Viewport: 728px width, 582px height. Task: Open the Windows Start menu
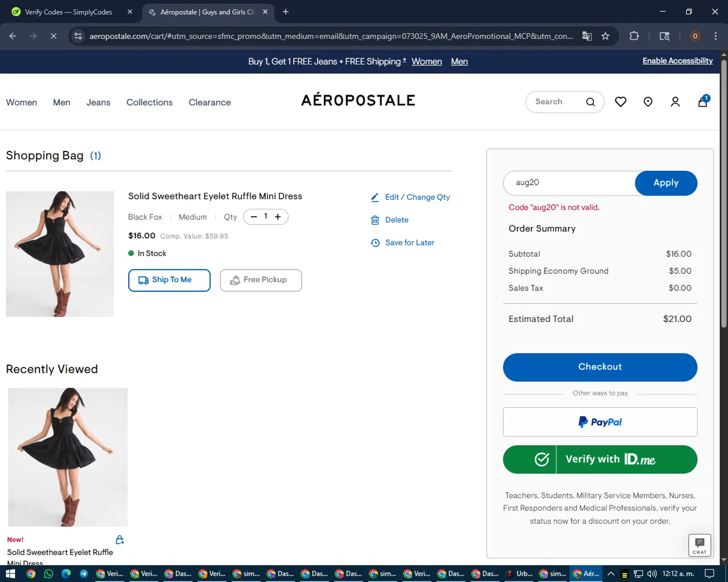(x=10, y=574)
